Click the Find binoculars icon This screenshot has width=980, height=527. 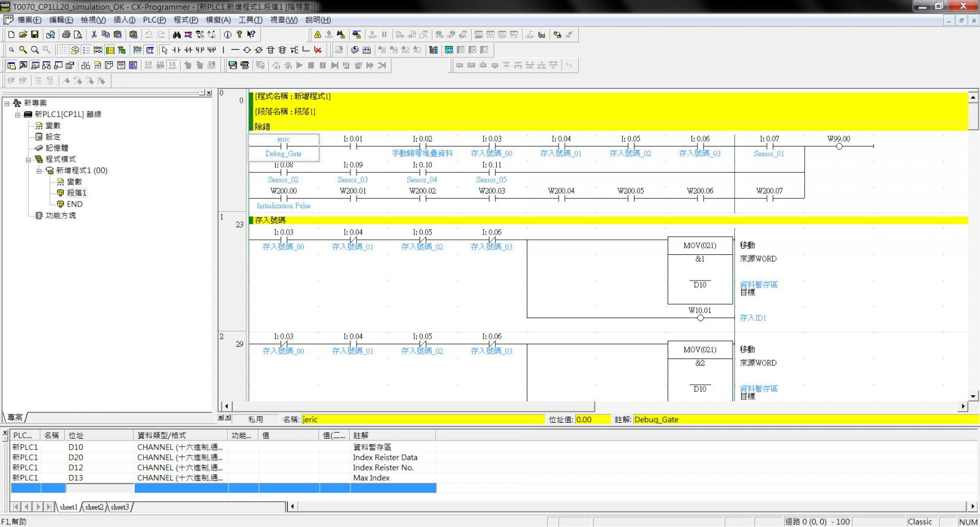pos(176,35)
